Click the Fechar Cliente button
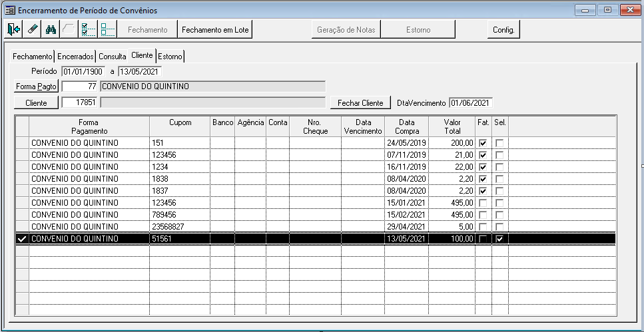The height and width of the screenshot is (332, 644). (360, 103)
